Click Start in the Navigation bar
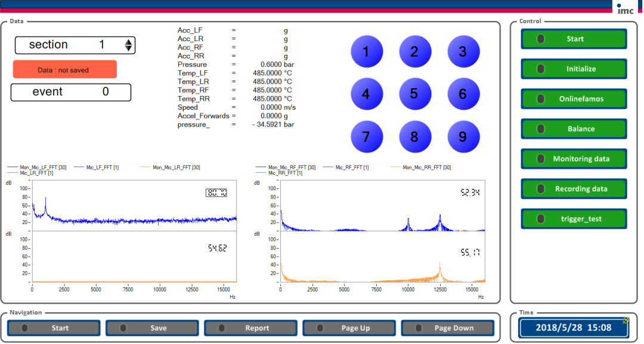The height and width of the screenshot is (344, 644). click(54, 328)
